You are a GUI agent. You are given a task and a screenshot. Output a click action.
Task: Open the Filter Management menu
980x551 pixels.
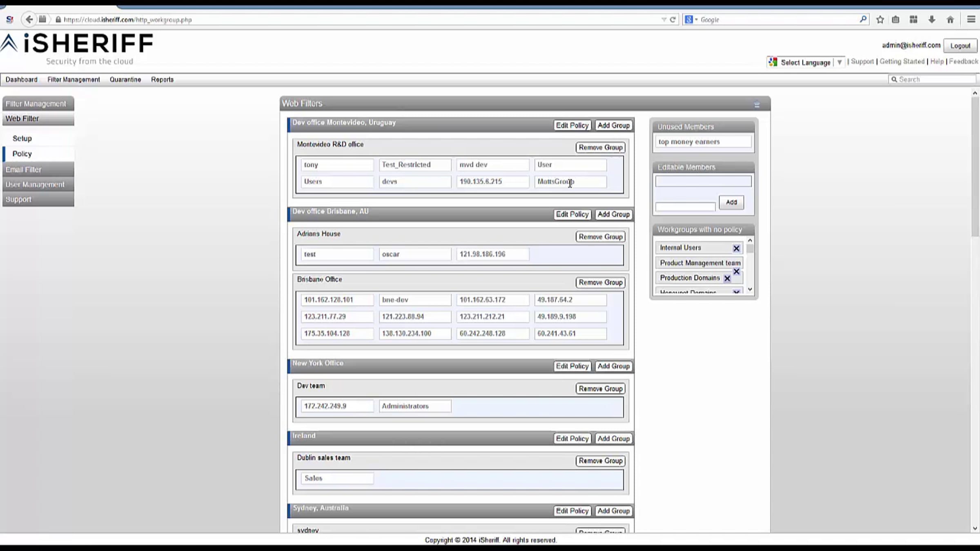coord(73,80)
